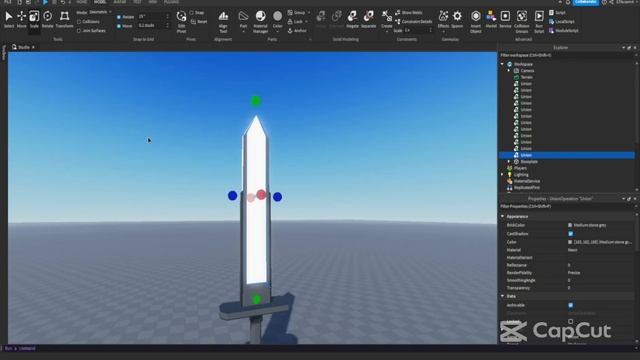Switch to the TEST ribbon tab

coord(138,2)
